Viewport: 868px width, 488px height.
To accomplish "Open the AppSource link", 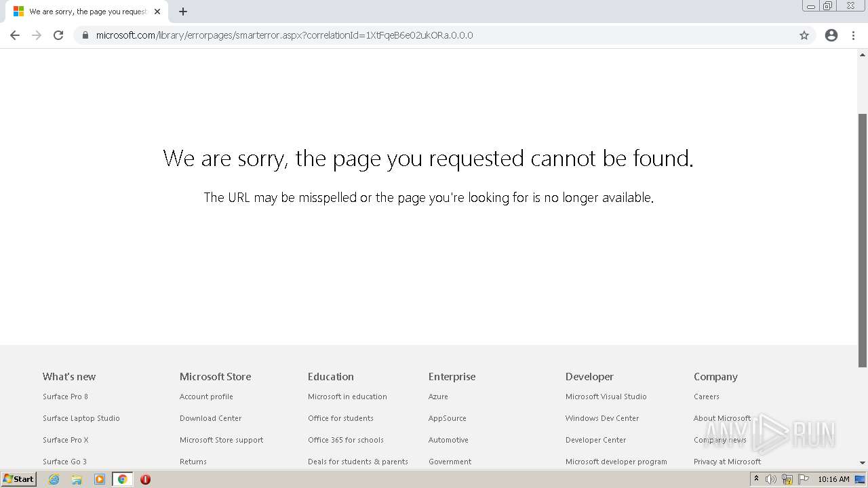I will pyautogui.click(x=448, y=418).
